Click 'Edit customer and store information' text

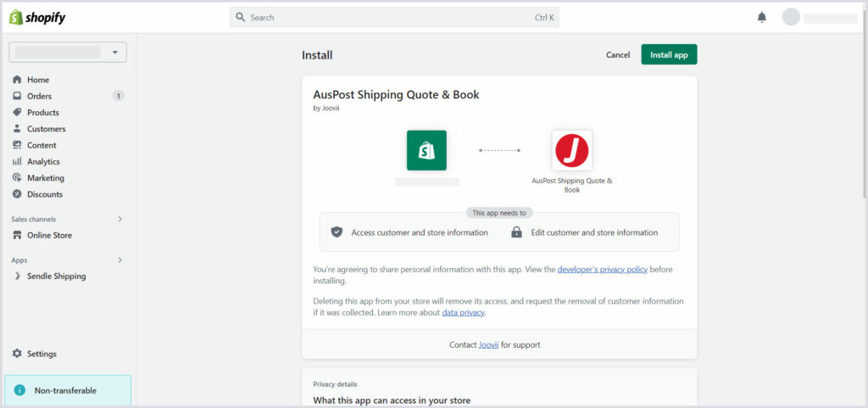tap(594, 232)
